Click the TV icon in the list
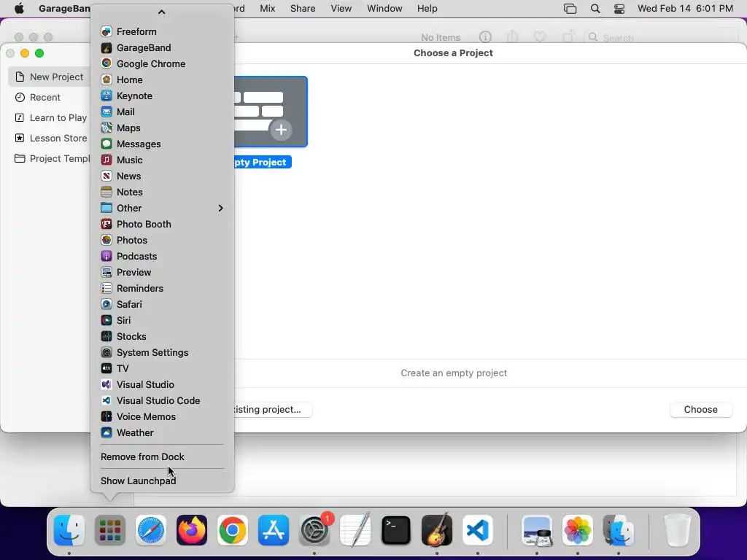The image size is (747, 560). (x=107, y=368)
